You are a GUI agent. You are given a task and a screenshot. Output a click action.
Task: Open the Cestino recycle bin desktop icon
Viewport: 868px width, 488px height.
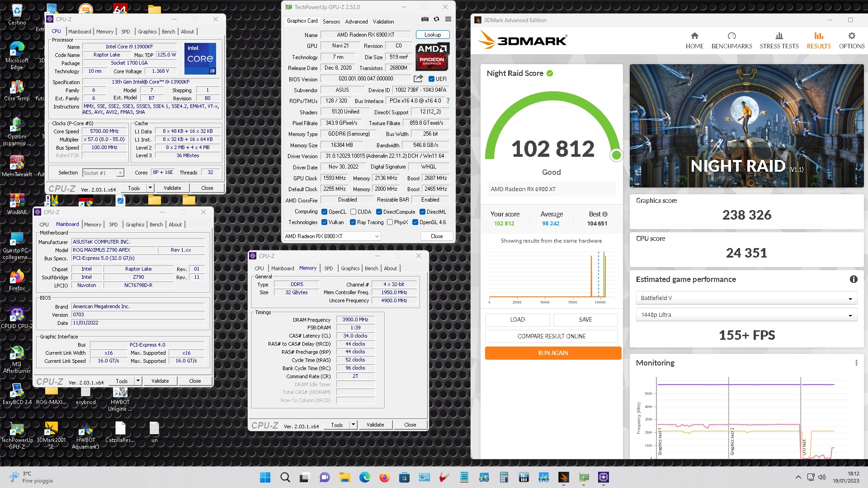pos(17,14)
